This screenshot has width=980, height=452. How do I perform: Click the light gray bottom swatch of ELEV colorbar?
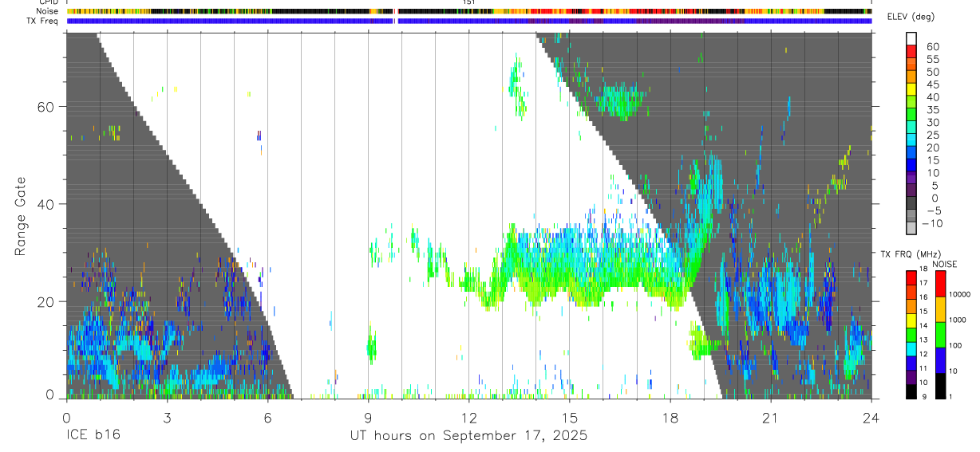coord(911,230)
